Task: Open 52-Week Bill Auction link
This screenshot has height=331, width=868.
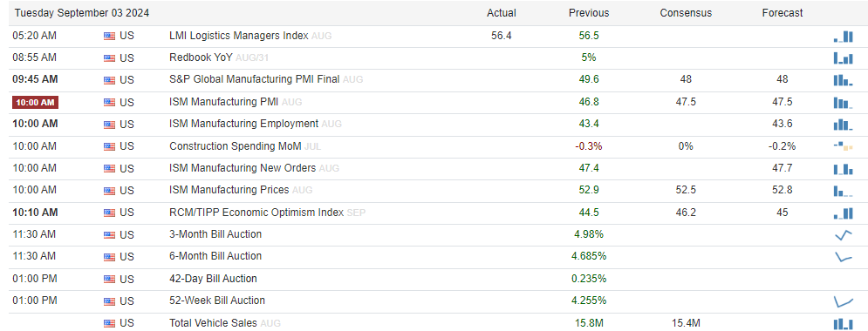Action: (217, 301)
